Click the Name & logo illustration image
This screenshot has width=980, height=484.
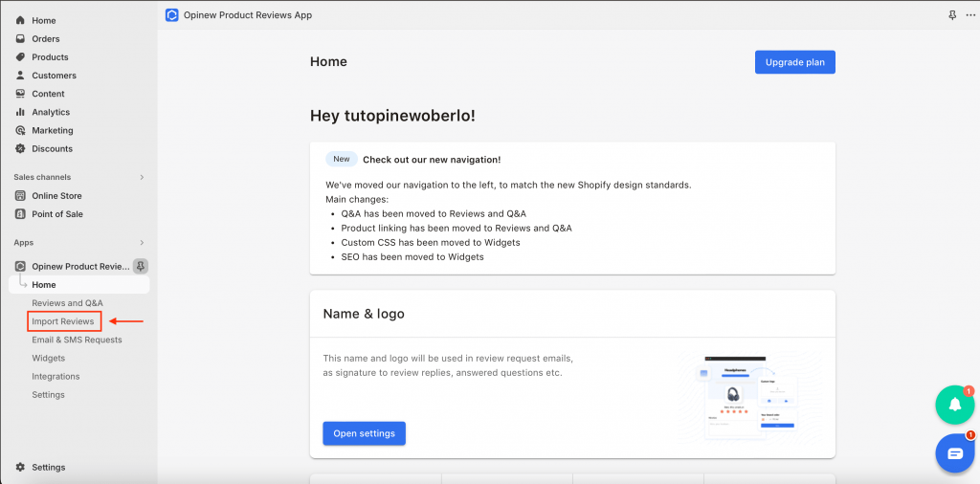(750, 399)
